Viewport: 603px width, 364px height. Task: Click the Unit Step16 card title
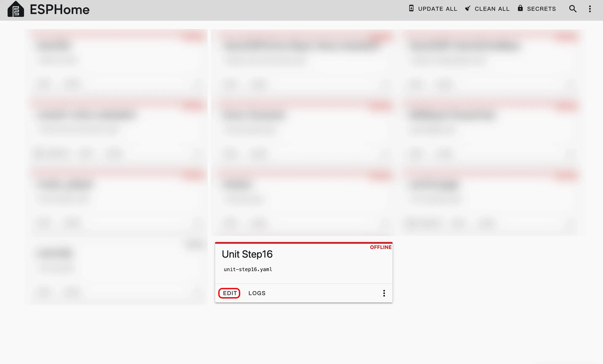pyautogui.click(x=247, y=254)
